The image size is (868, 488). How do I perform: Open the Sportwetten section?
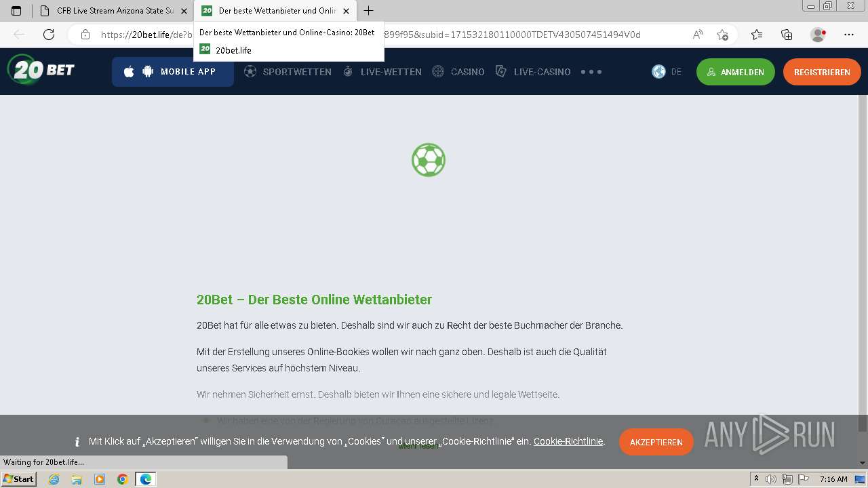[x=288, y=72]
